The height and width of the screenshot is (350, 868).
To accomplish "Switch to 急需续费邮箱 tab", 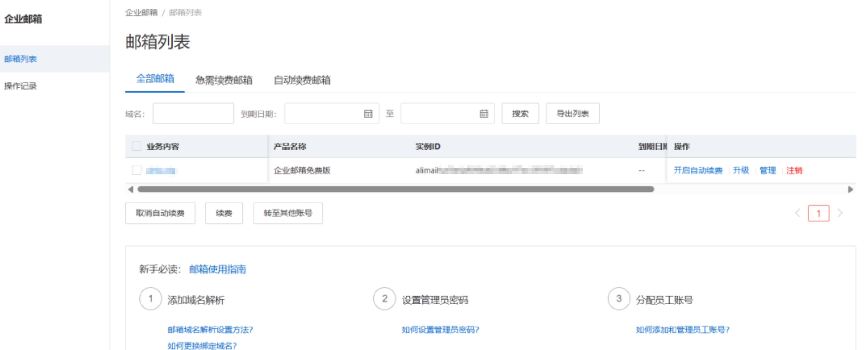I will pyautogui.click(x=224, y=80).
